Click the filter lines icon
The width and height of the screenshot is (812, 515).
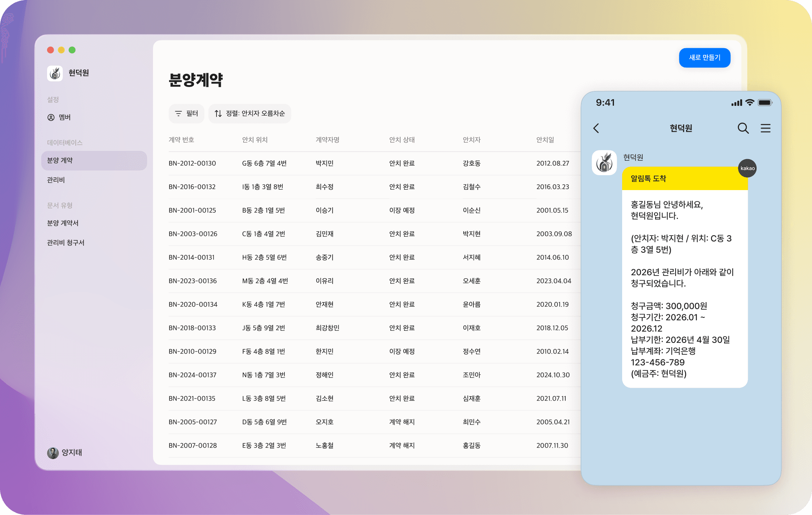[x=178, y=114]
